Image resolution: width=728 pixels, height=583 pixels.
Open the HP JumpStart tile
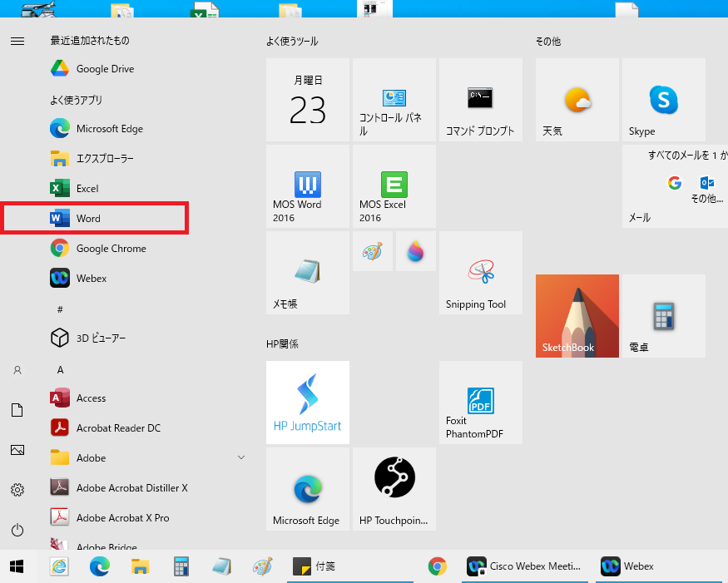click(x=307, y=403)
